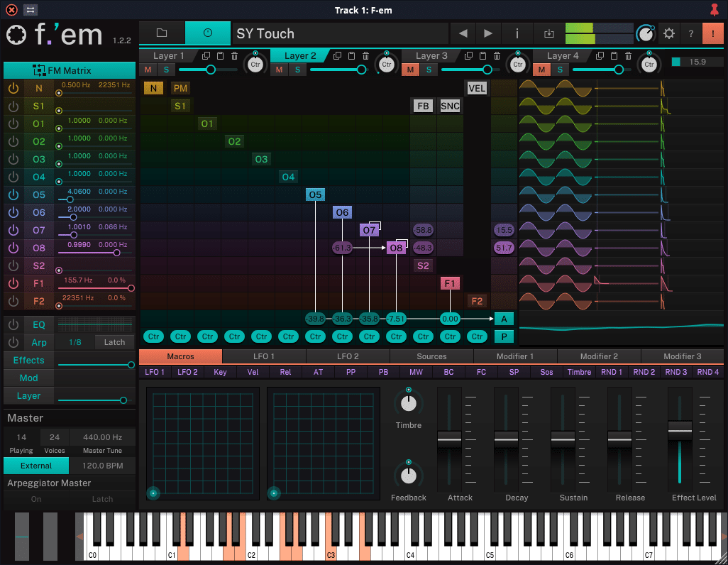Switch to the Sources tab
Screen dimensions: 728x565
431,356
